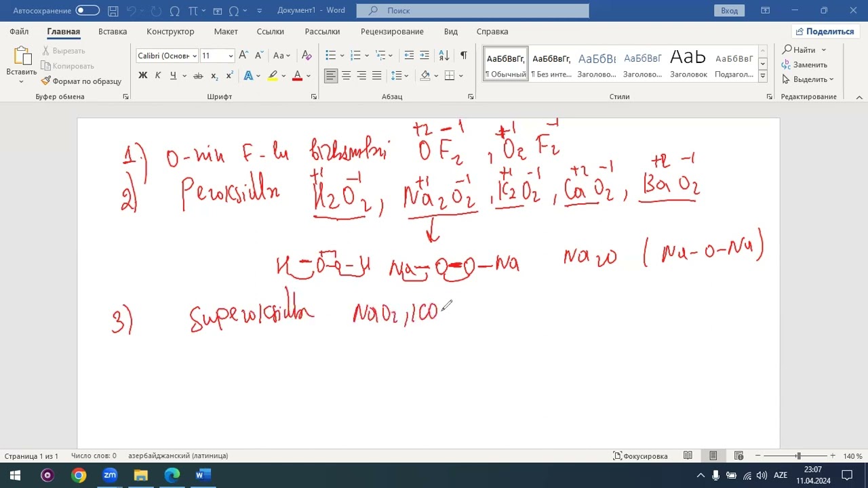The width and height of the screenshot is (868, 488).
Task: Increase font size with the larger A icon
Action: [x=243, y=56]
